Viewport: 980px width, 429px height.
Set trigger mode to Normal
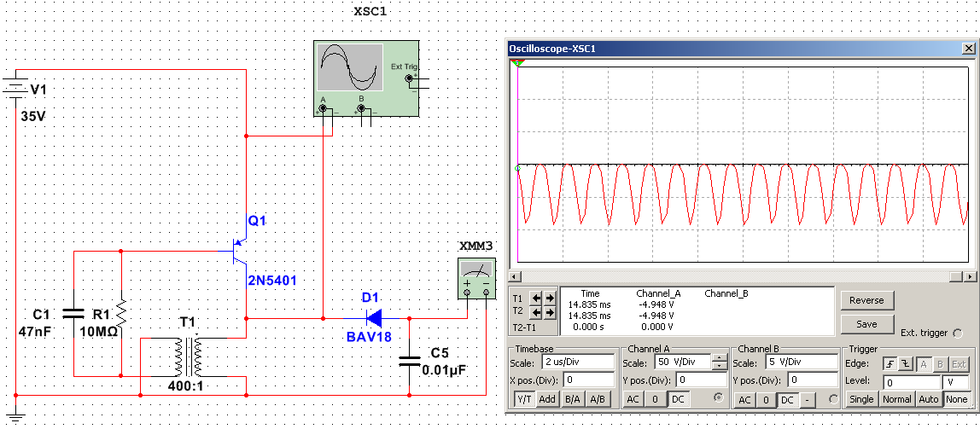[x=896, y=399]
